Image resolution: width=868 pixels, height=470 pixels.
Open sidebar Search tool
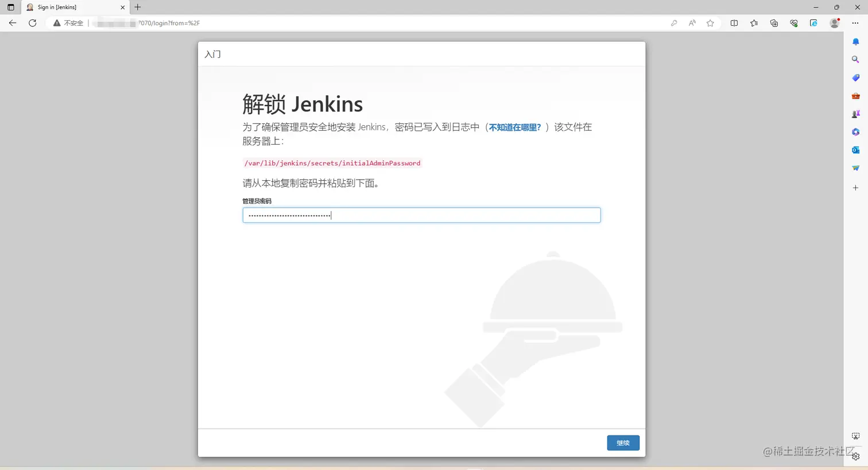pos(855,60)
